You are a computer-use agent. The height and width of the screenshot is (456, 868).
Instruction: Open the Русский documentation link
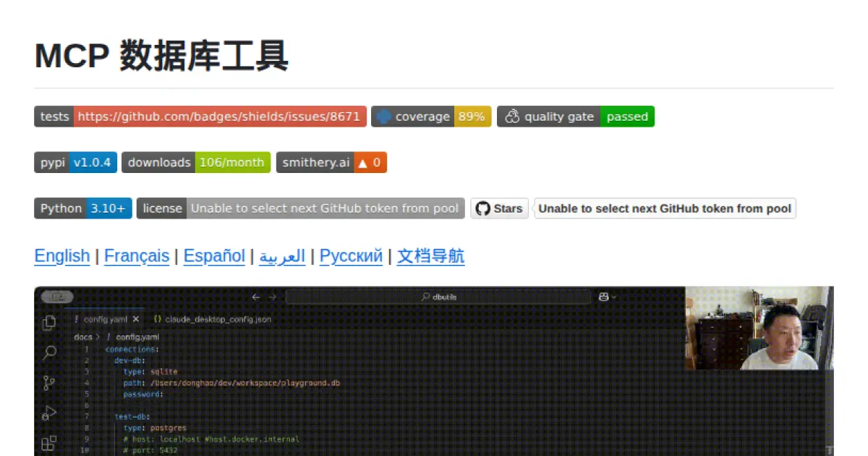[350, 256]
